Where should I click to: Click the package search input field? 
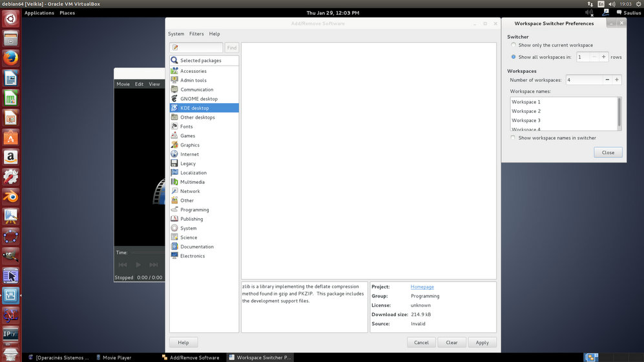[x=196, y=48]
